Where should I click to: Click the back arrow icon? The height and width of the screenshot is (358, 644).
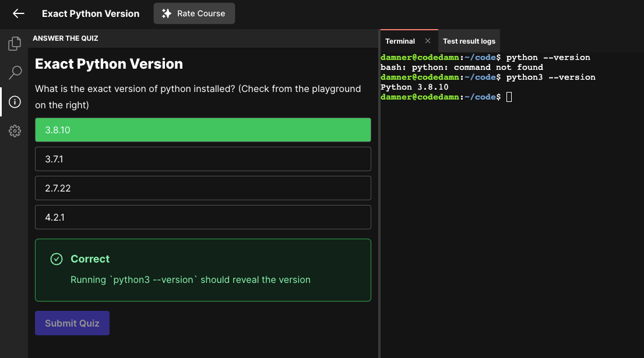[x=19, y=13]
